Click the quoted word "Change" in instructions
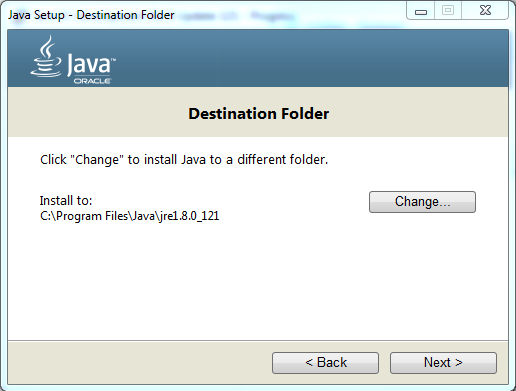The width and height of the screenshot is (516, 391). pyautogui.click(x=97, y=160)
